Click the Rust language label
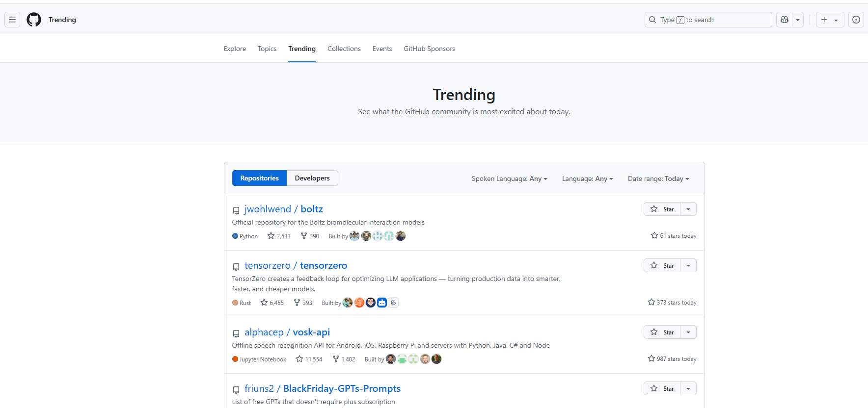The image size is (868, 408). tap(242, 303)
